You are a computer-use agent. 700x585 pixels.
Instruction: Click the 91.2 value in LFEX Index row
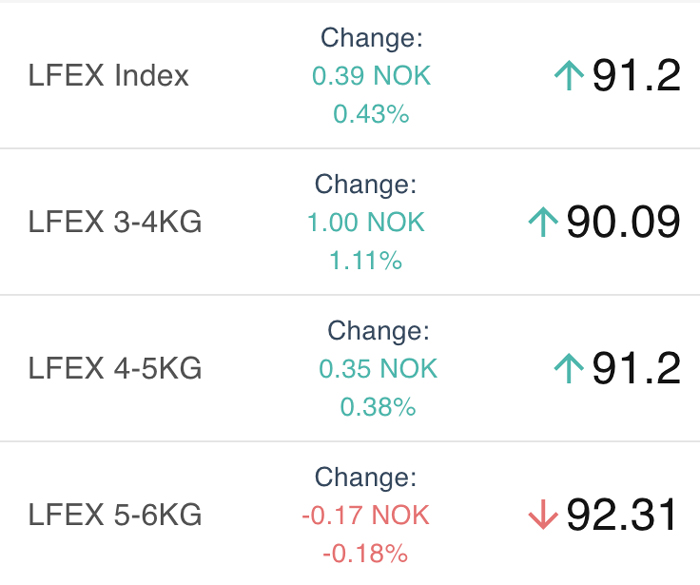636,75
